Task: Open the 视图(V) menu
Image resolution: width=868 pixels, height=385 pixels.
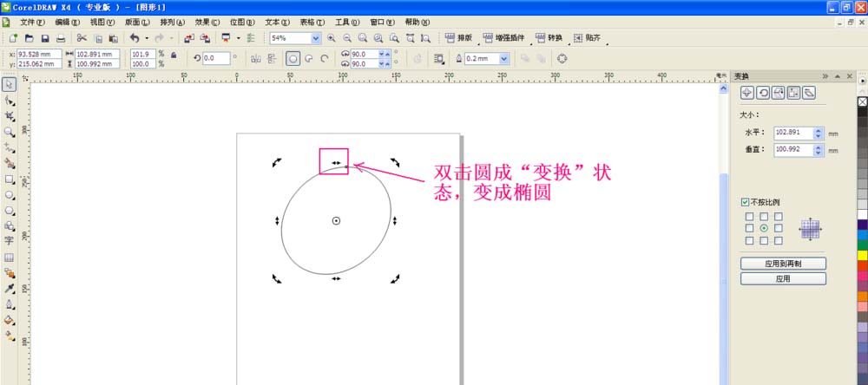Action: [102, 23]
